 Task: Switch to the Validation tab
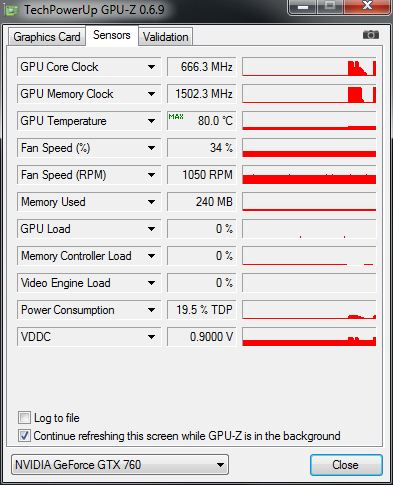pyautogui.click(x=166, y=37)
